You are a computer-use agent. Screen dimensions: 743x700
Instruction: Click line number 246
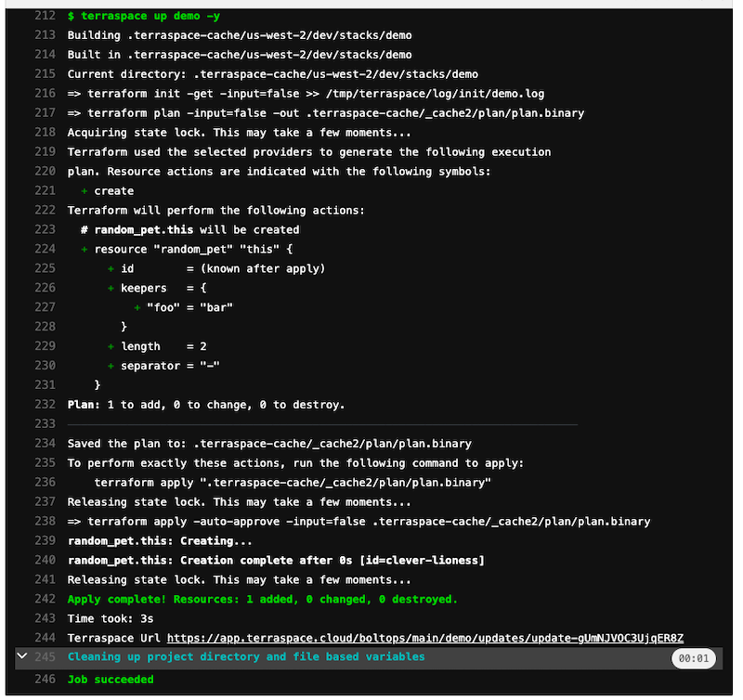(45, 680)
